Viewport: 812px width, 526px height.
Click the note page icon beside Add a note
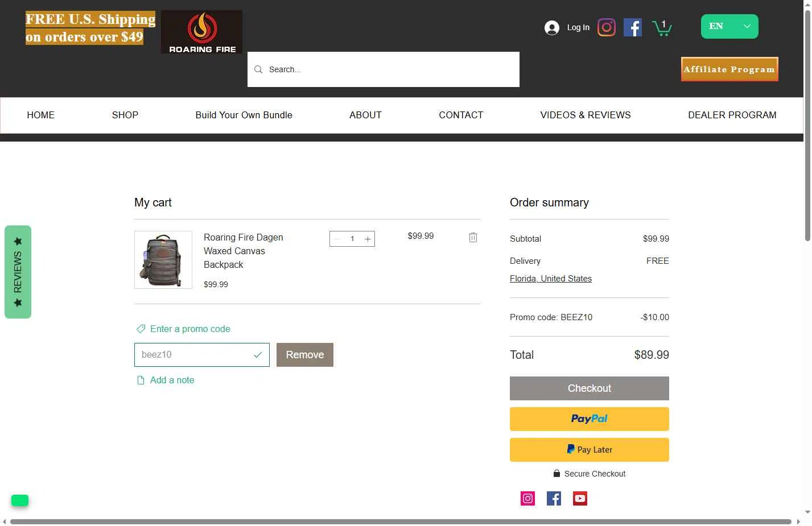[141, 380]
